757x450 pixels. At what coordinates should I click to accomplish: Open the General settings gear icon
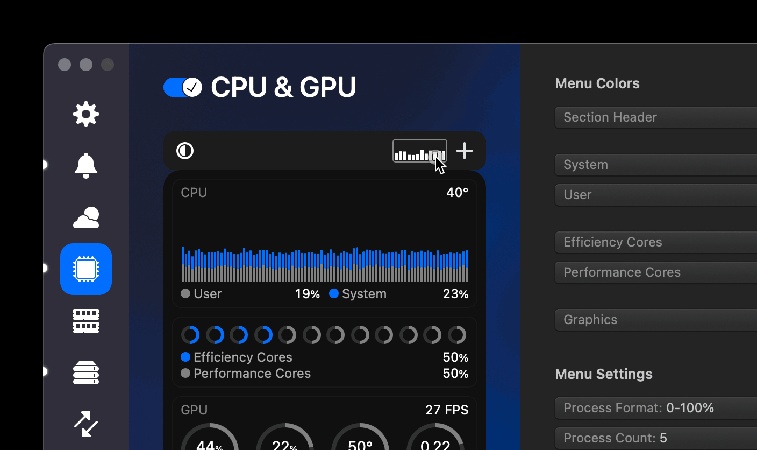[86, 114]
